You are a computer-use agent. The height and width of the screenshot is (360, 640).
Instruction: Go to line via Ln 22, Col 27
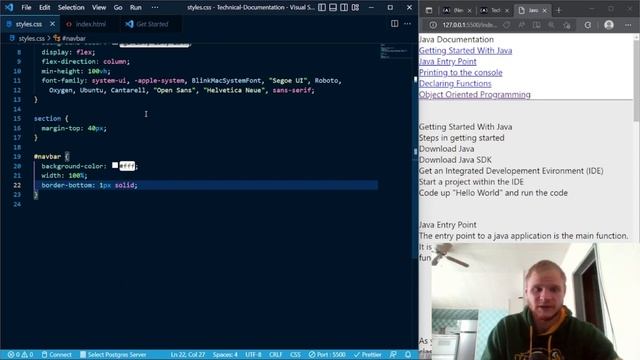click(188, 355)
